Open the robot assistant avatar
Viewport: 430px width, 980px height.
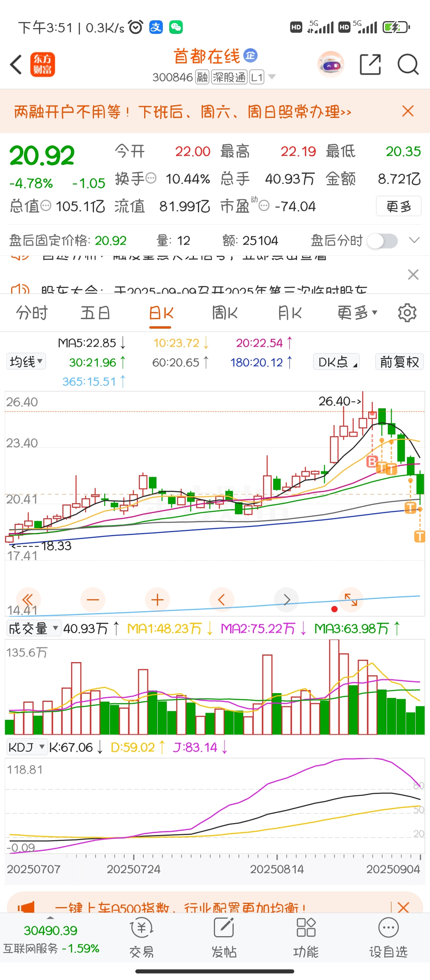click(x=330, y=64)
